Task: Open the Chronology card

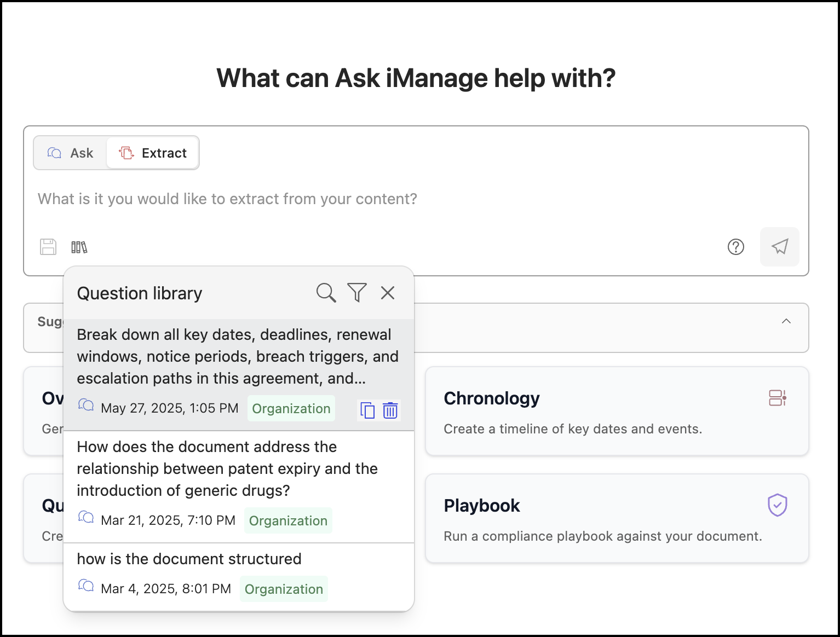Action: pos(617,411)
